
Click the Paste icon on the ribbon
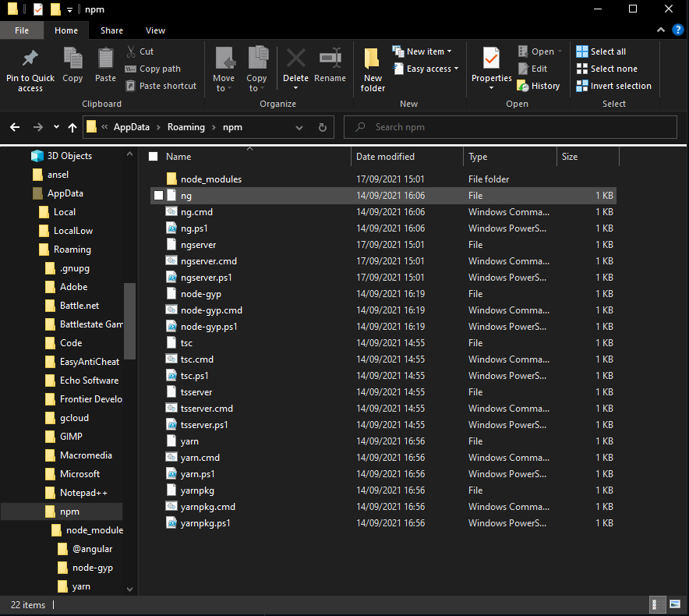point(105,69)
